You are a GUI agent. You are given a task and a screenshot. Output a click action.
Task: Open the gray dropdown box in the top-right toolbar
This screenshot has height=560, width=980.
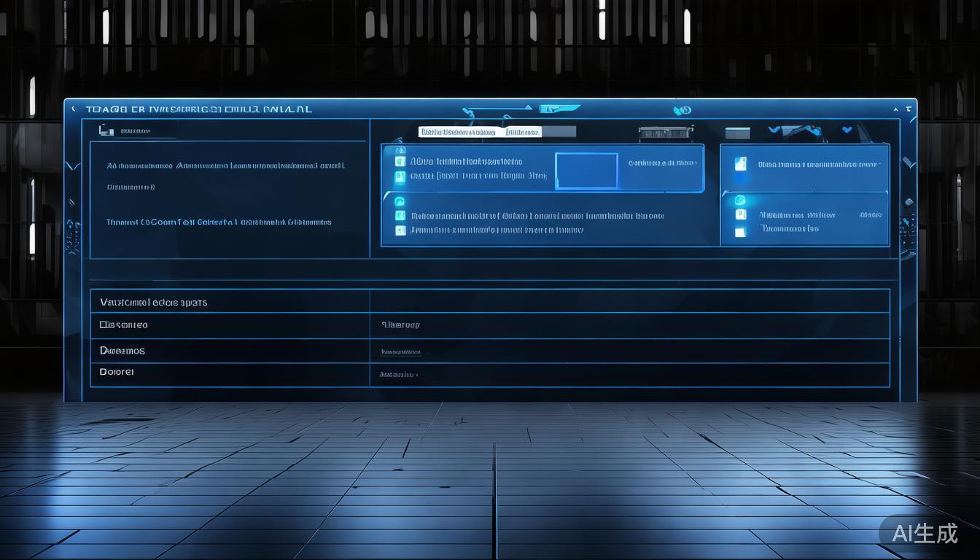click(x=737, y=133)
